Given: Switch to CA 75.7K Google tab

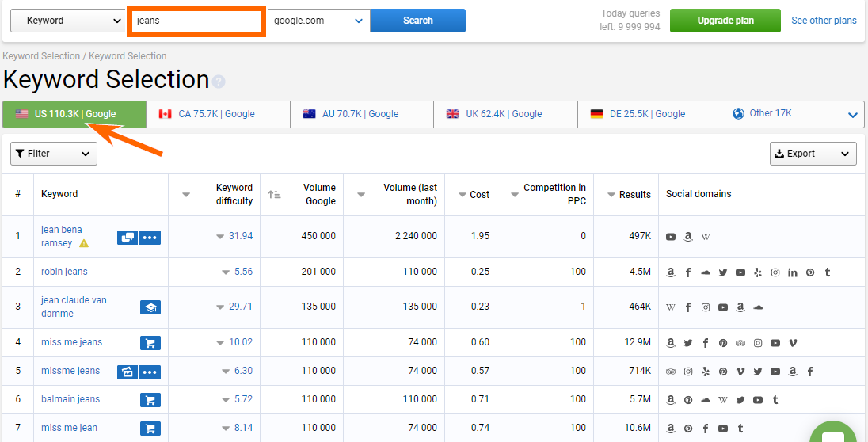Looking at the screenshot, I should coord(218,114).
